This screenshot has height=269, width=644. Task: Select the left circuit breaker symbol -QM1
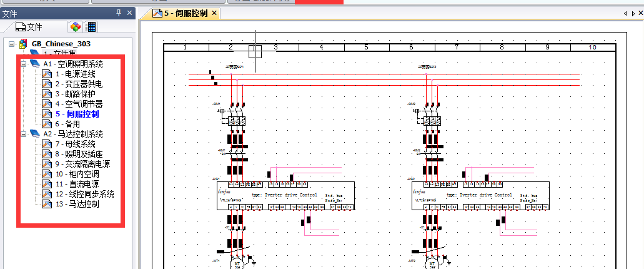[x=233, y=116]
